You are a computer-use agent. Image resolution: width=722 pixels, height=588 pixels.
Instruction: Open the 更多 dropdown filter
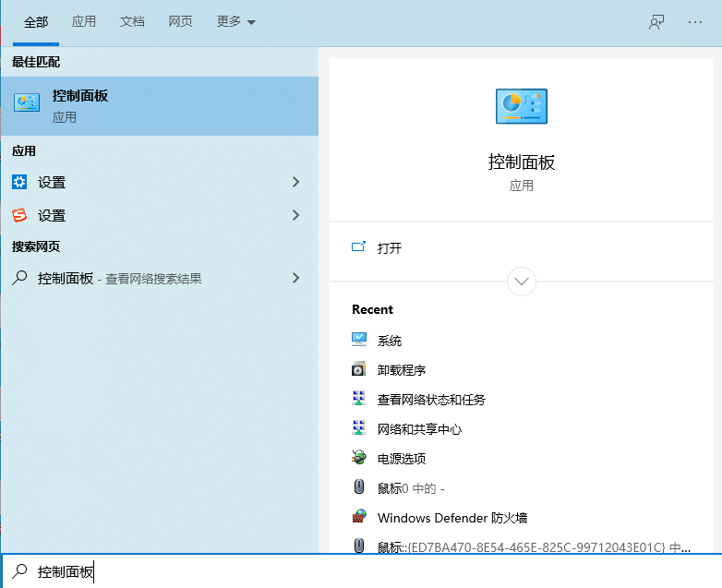[235, 21]
